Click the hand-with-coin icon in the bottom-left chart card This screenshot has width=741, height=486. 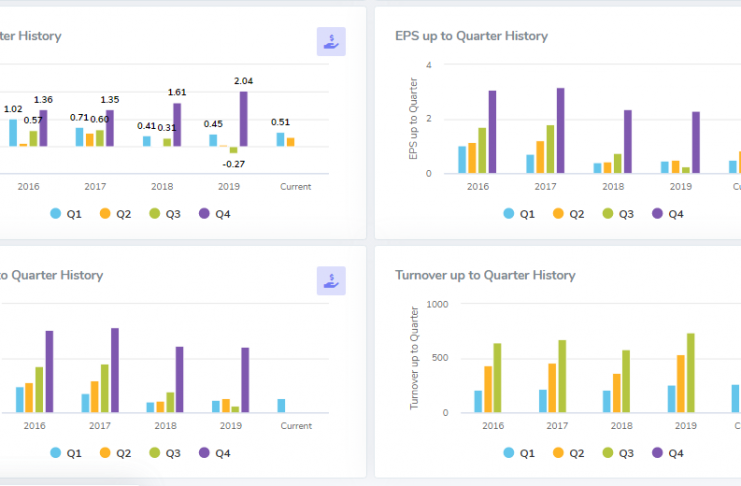[331, 280]
